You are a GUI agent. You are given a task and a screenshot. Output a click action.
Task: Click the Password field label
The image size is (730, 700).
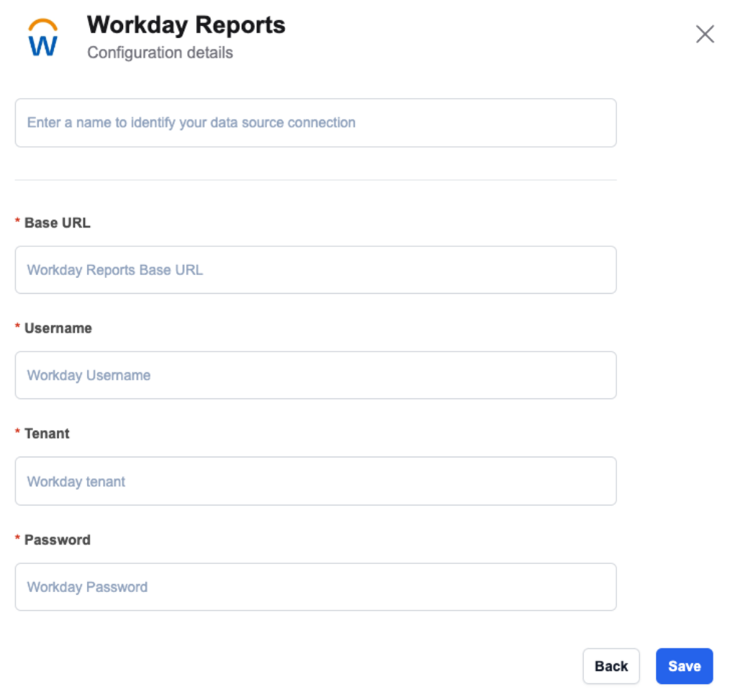point(58,539)
